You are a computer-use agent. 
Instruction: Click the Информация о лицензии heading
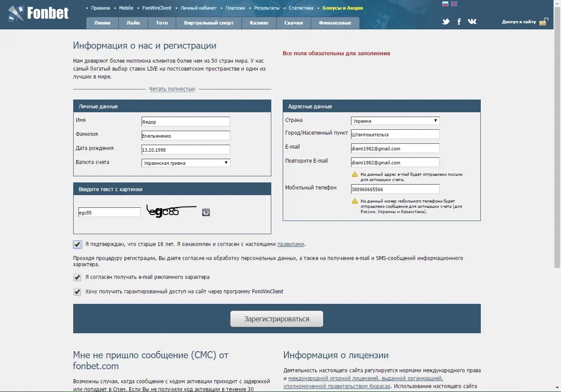click(336, 355)
